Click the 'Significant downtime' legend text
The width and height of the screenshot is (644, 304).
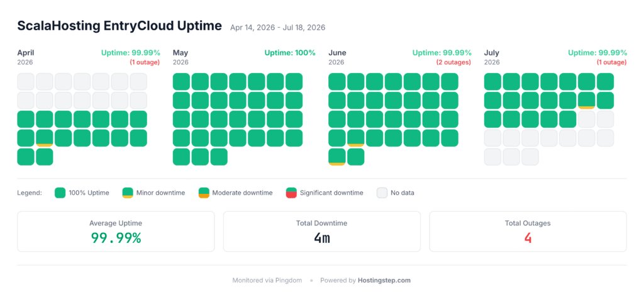pos(331,193)
